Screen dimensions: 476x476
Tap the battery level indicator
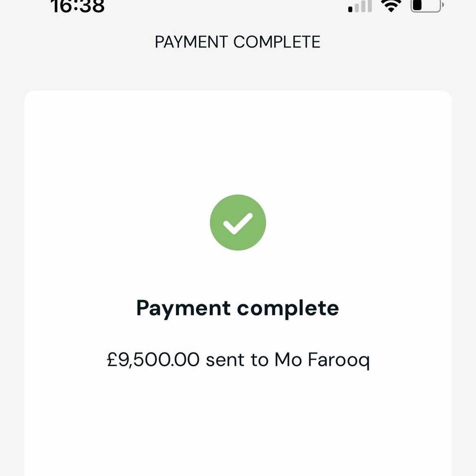pyautogui.click(x=426, y=6)
